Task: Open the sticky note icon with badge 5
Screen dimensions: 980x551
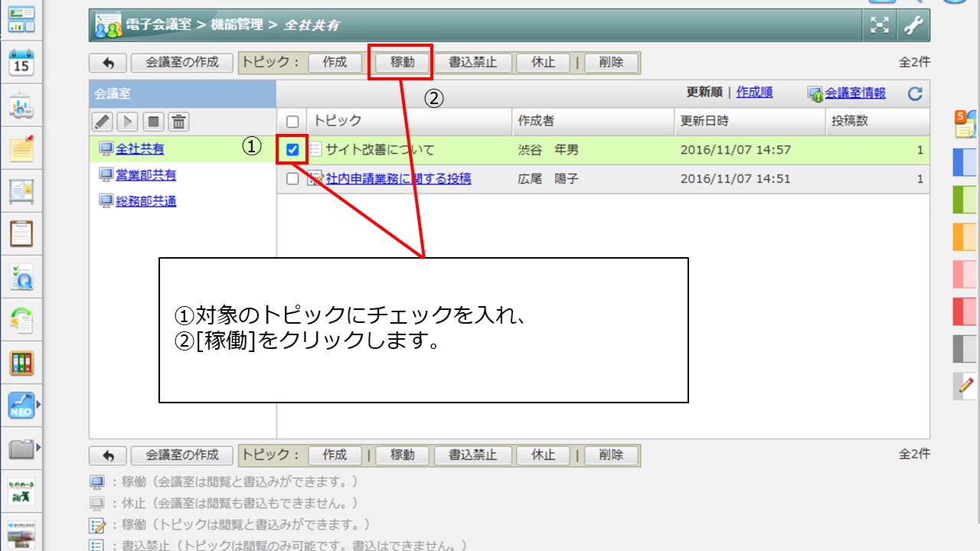Action: coord(965,123)
